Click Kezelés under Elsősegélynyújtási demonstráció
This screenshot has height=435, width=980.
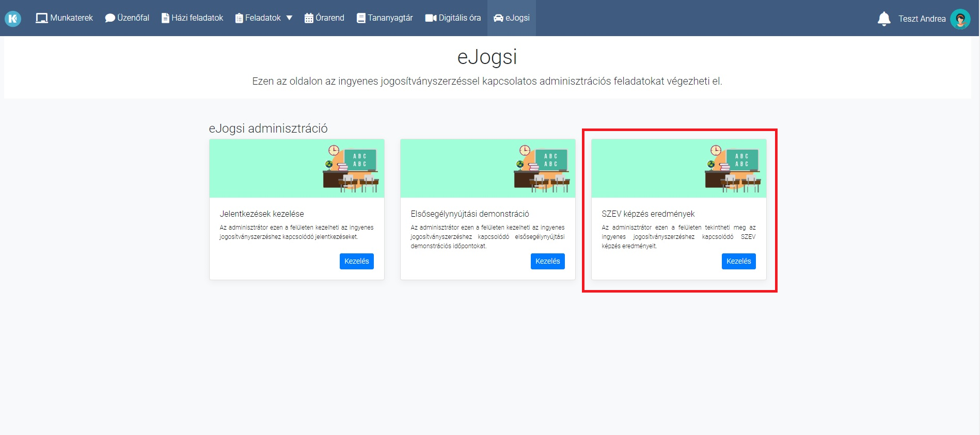click(548, 261)
